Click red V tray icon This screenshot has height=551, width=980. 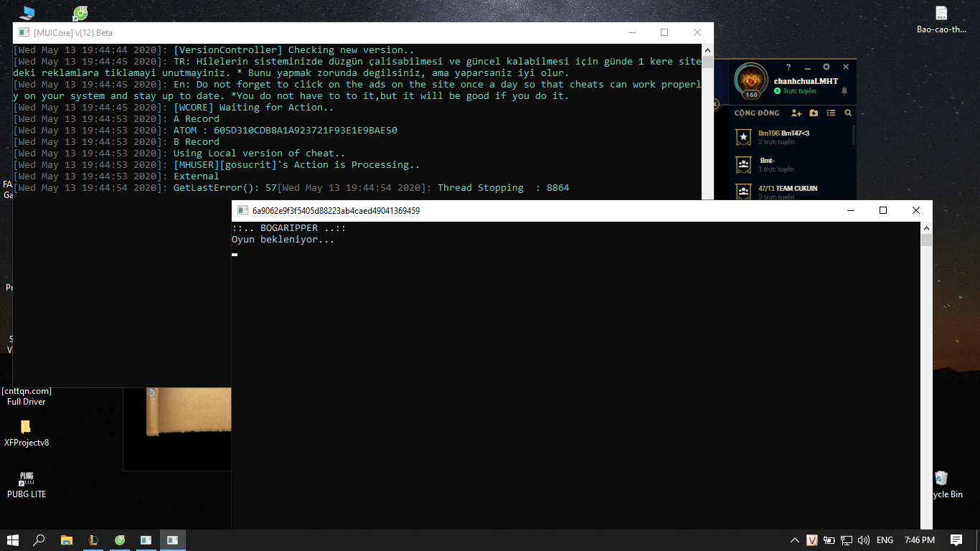tap(812, 540)
